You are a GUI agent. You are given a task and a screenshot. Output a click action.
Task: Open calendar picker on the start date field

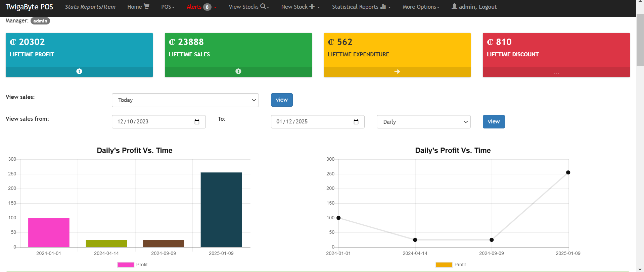pos(197,122)
